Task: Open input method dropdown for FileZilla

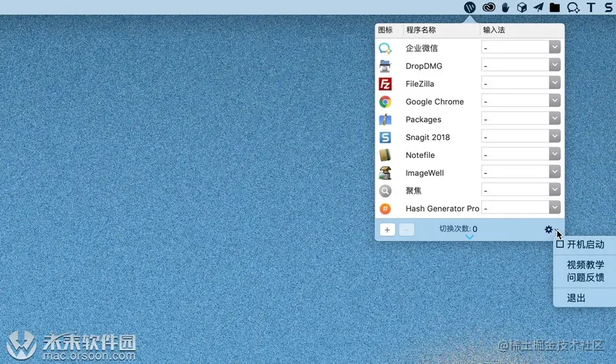Action: click(x=555, y=83)
